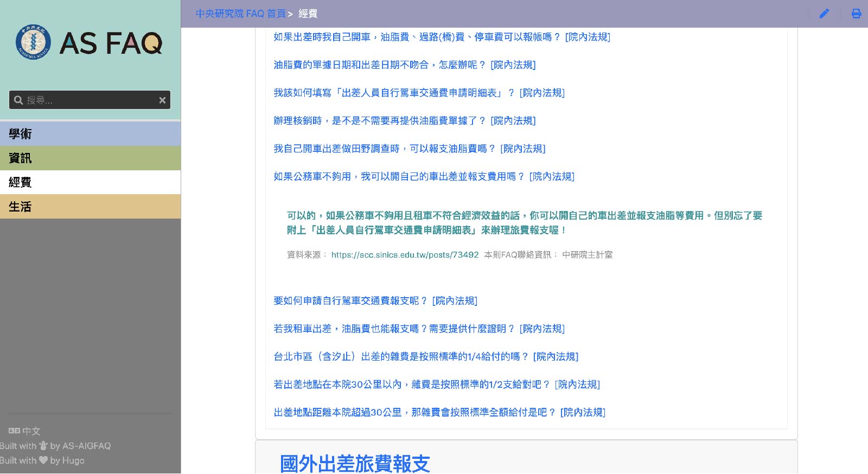Click the edit pencil icon
This screenshot has width=868, height=474.
(824, 14)
